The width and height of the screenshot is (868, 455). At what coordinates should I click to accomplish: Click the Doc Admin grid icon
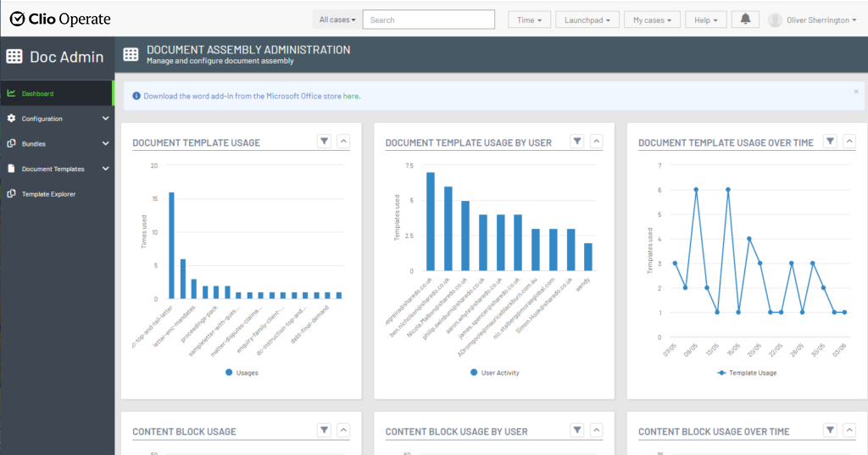tap(14, 57)
